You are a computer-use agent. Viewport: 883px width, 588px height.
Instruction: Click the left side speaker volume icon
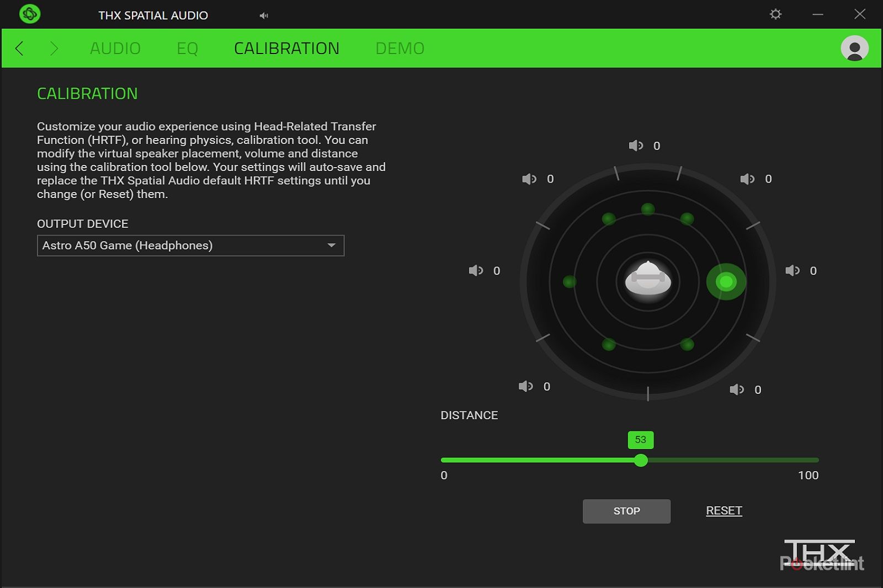476,271
